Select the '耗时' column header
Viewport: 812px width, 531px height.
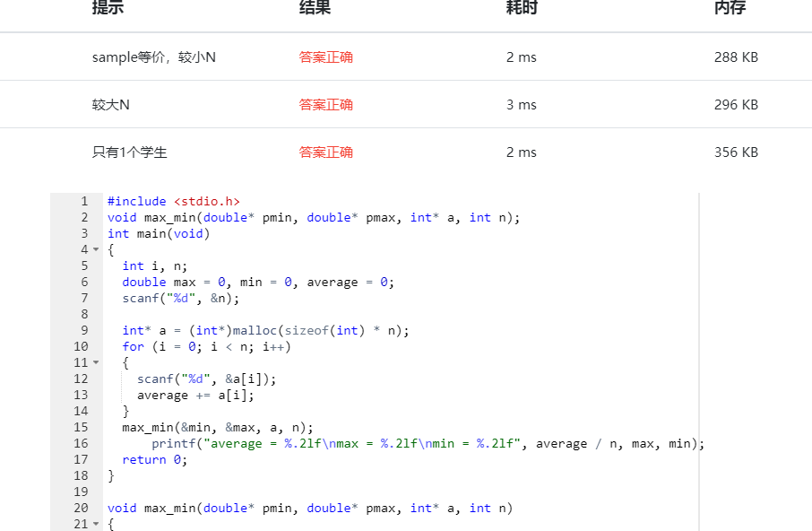tap(522, 7)
